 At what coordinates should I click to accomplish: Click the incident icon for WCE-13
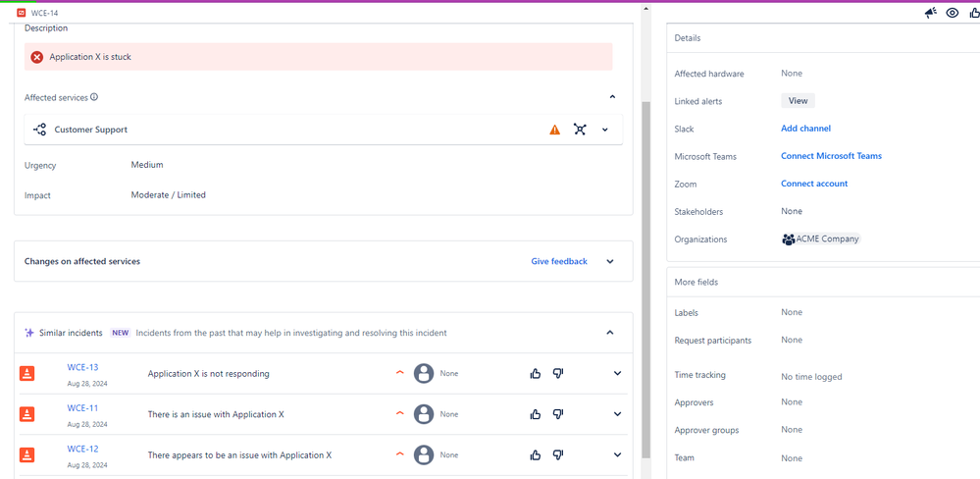[26, 373]
